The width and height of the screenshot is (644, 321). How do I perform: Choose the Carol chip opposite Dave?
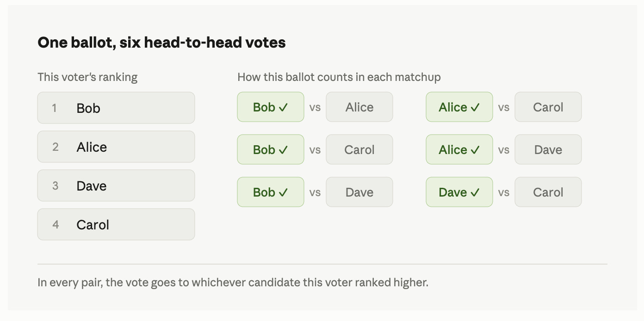coord(548,192)
